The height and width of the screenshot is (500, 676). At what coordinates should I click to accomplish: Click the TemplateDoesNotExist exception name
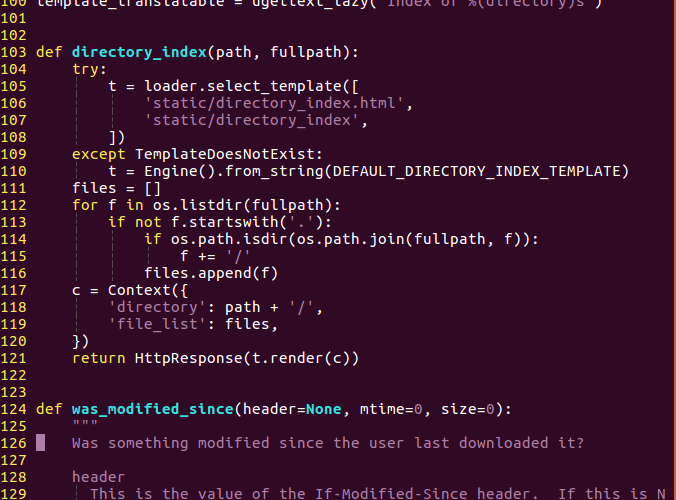point(225,154)
